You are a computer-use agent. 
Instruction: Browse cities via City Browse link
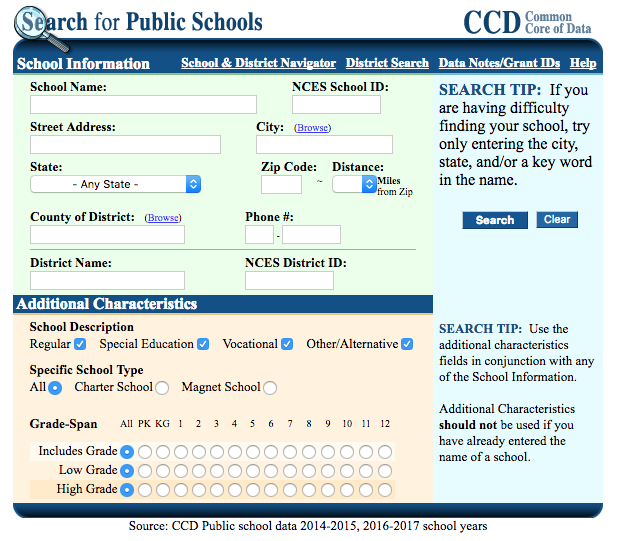[x=313, y=128]
